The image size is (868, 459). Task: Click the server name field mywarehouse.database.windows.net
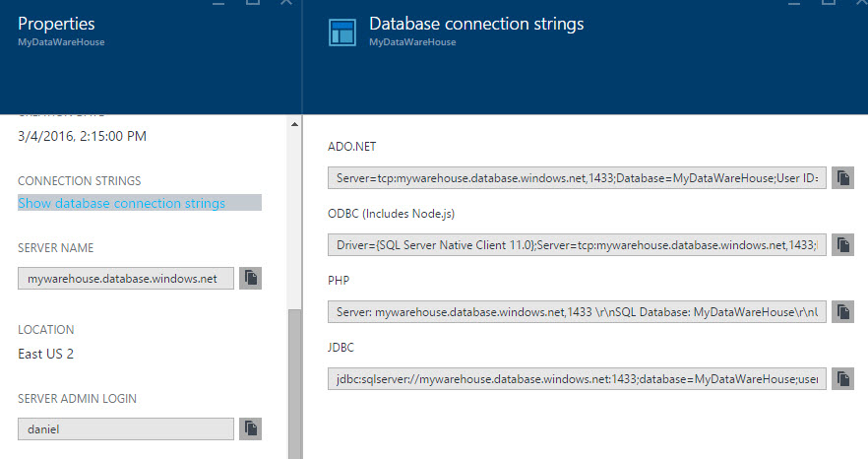(x=126, y=278)
